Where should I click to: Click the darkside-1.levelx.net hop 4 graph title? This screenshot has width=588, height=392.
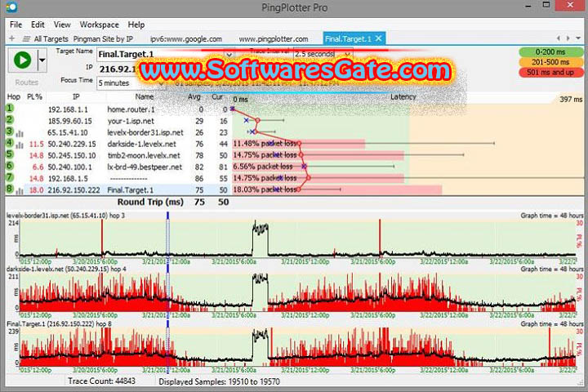66,269
